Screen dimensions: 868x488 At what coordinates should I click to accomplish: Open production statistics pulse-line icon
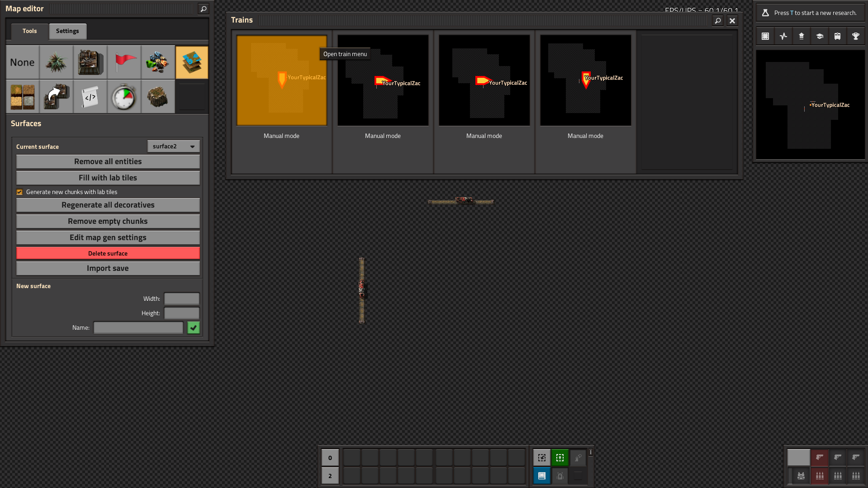pyautogui.click(x=783, y=36)
